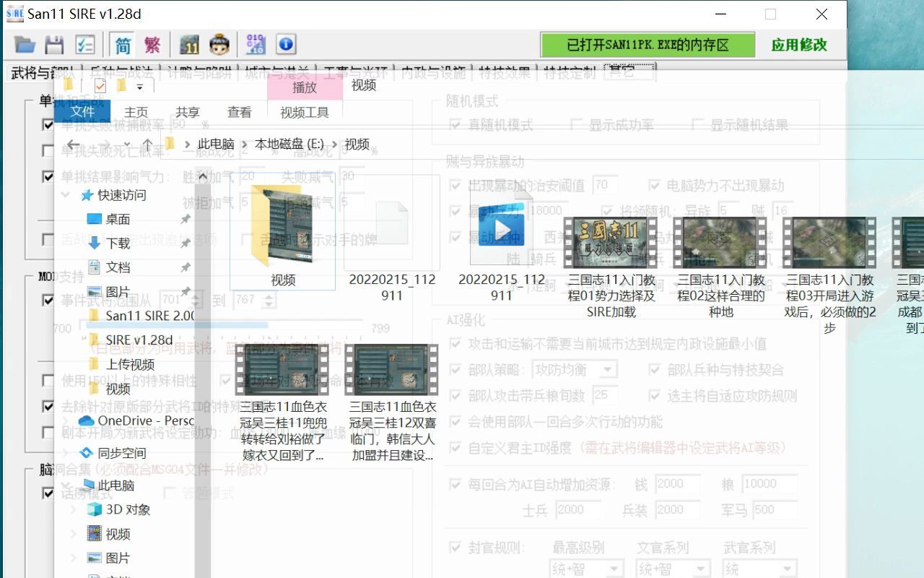Screen dimensions: 924x578
Task: Click the binary 010 data icon
Action: tap(256, 45)
